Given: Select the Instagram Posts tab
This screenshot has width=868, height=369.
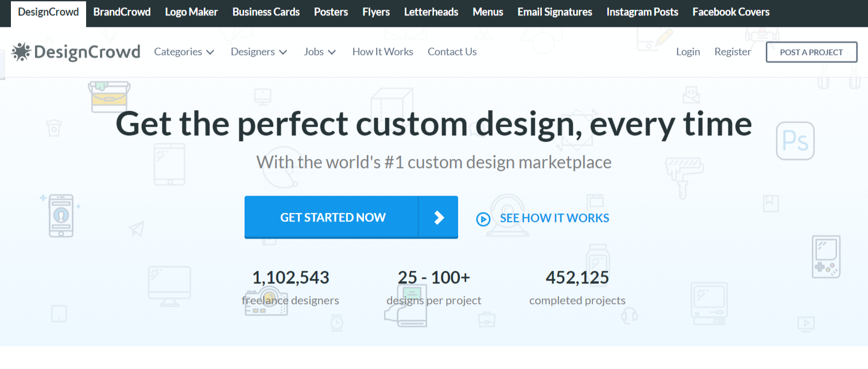Looking at the screenshot, I should [642, 11].
